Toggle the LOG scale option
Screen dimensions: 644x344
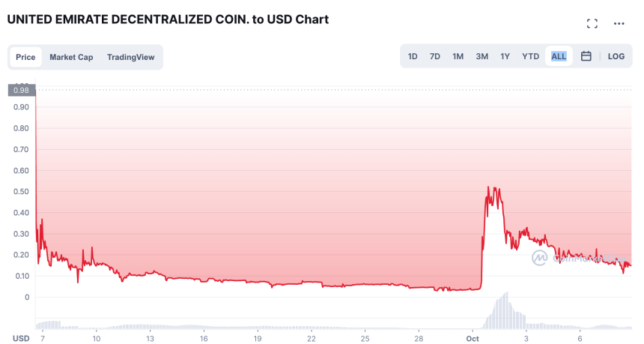(x=616, y=56)
